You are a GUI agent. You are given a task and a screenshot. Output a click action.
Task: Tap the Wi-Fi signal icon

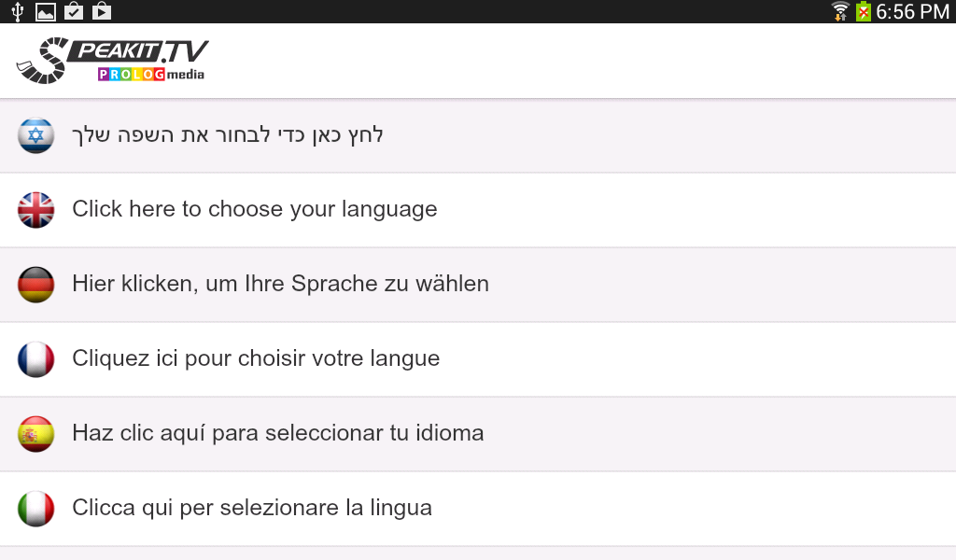pyautogui.click(x=840, y=11)
